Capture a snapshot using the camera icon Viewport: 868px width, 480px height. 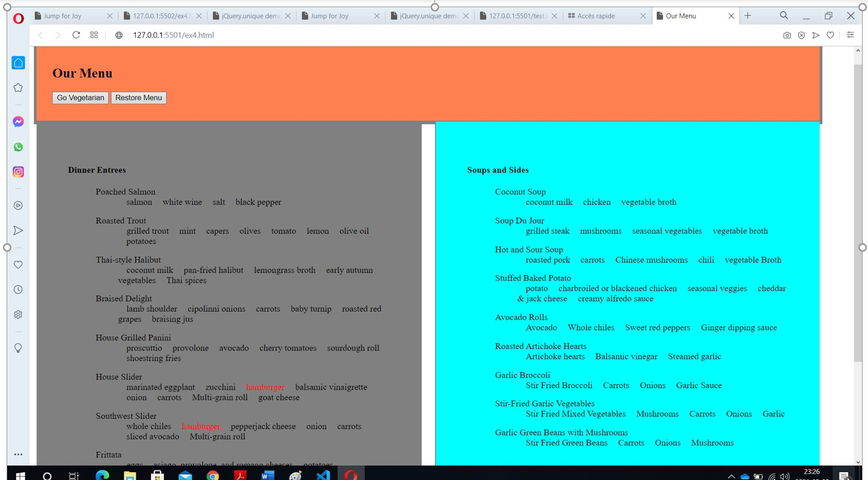(x=787, y=35)
